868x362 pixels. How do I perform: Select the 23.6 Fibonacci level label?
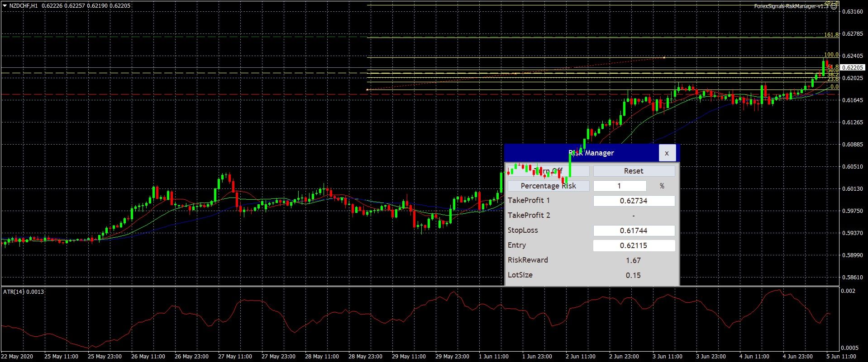[833, 79]
